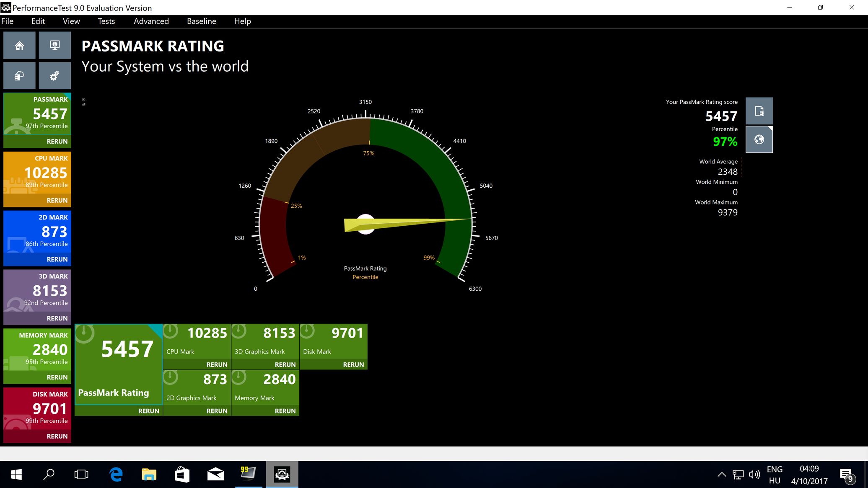Click the gauge icon on 2D Graphics Mark tile
Viewport: 868px width, 488px height.
coord(171,378)
